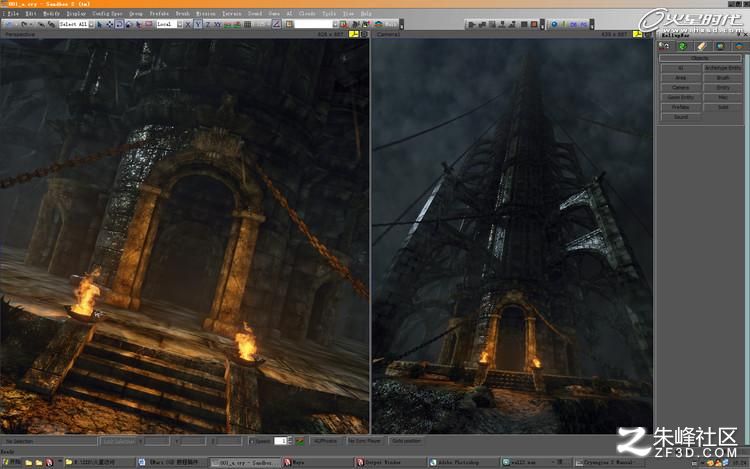The height and width of the screenshot is (469, 750).
Task: Open overflow arrow at end of the rightmost toolbar
Action: pos(592,24)
